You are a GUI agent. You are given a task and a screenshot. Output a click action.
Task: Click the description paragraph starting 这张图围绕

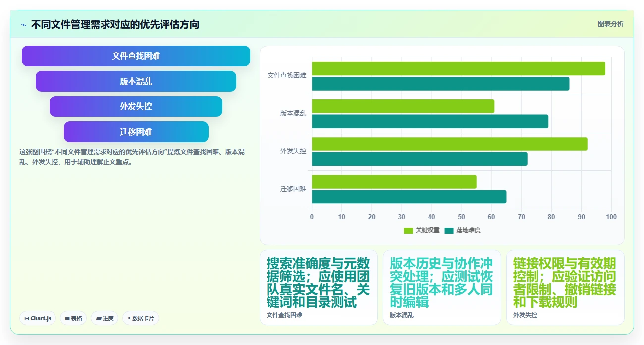click(x=133, y=157)
